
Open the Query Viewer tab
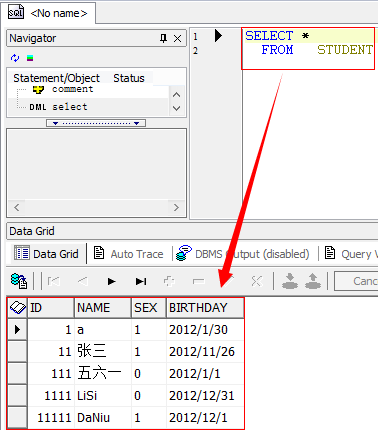tap(351, 254)
